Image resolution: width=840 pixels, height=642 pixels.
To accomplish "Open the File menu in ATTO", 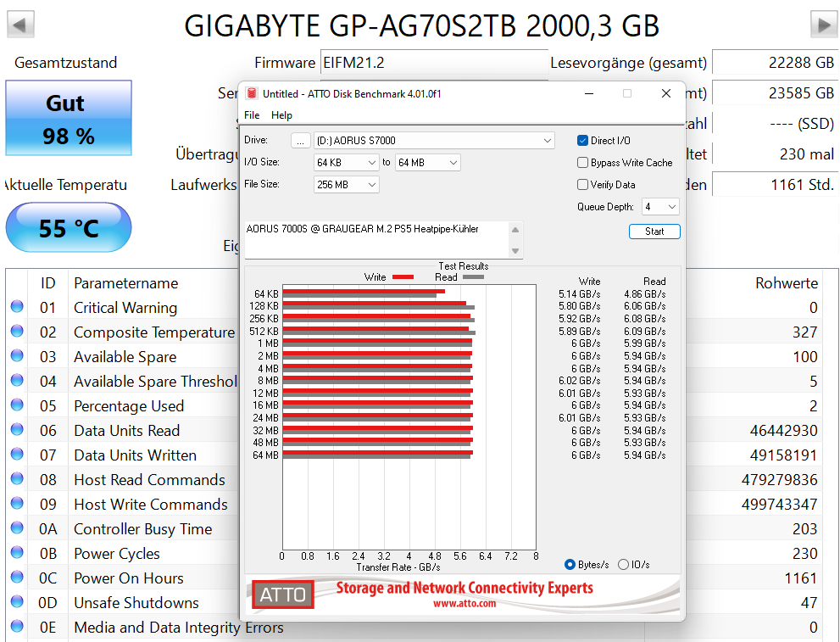I will [x=252, y=115].
